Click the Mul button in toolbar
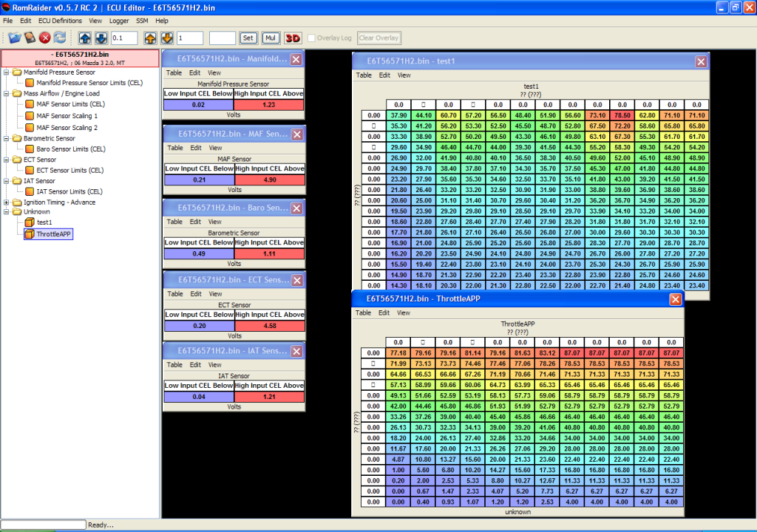The height and width of the screenshot is (532, 757). pos(270,38)
